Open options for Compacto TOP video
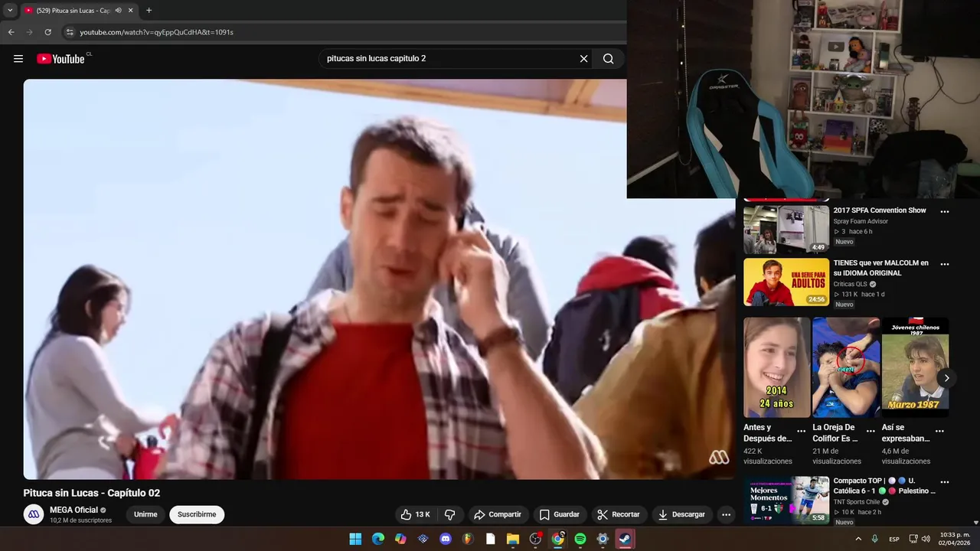Viewport: 980px width, 551px height. (x=944, y=483)
